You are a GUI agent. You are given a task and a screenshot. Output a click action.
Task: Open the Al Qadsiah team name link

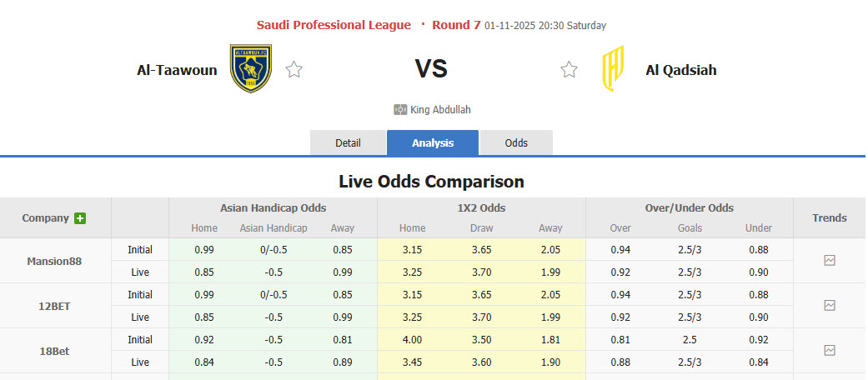click(680, 70)
